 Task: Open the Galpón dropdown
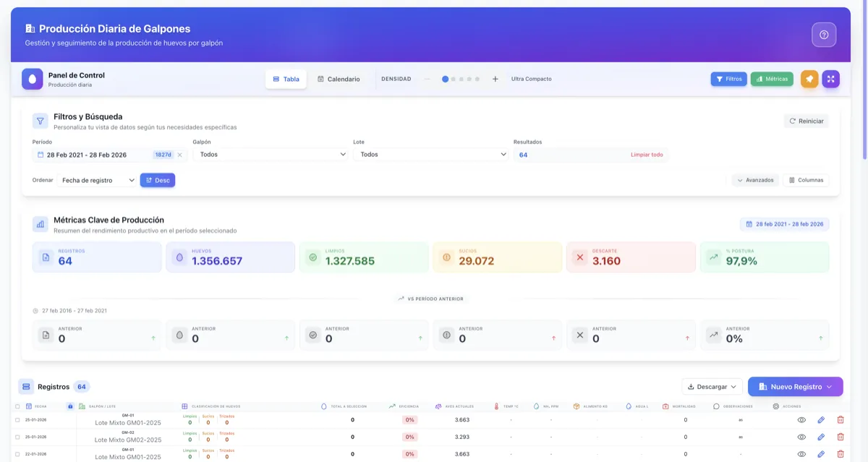(271, 155)
